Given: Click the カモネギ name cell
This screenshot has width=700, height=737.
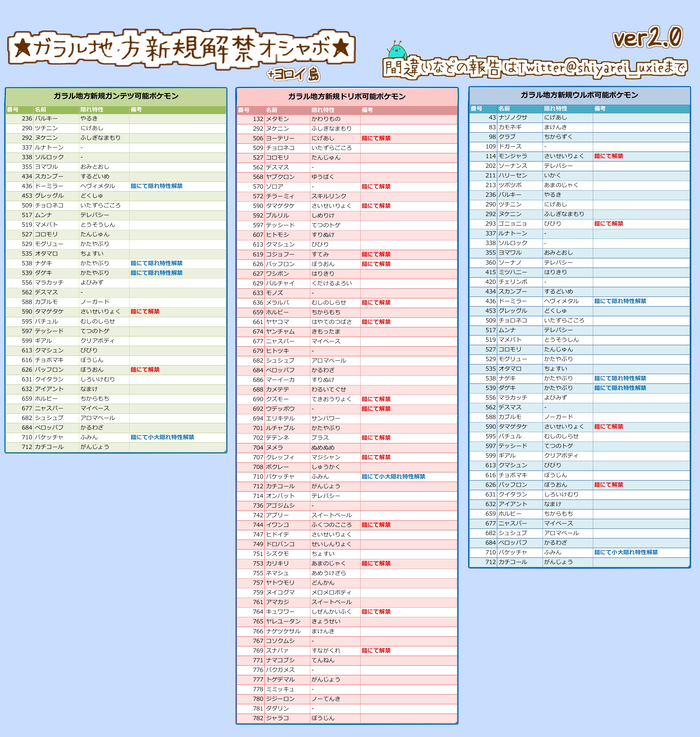Looking at the screenshot, I should [x=510, y=127].
